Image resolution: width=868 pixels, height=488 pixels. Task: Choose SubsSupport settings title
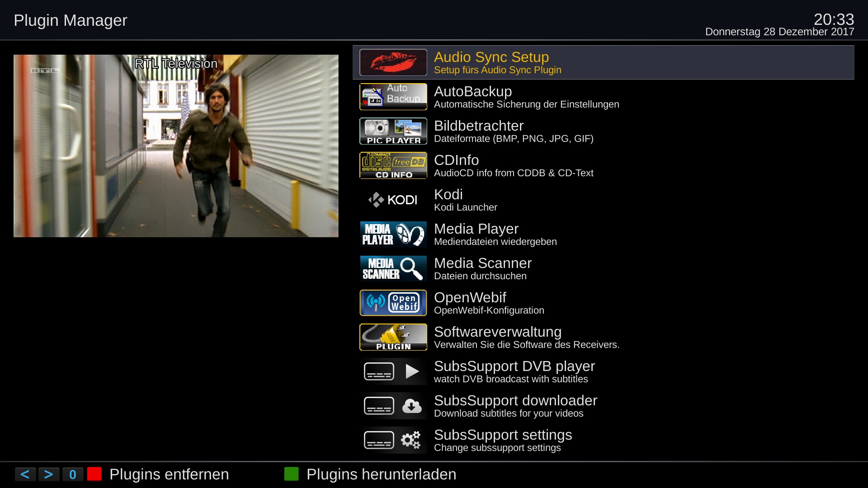click(x=503, y=435)
